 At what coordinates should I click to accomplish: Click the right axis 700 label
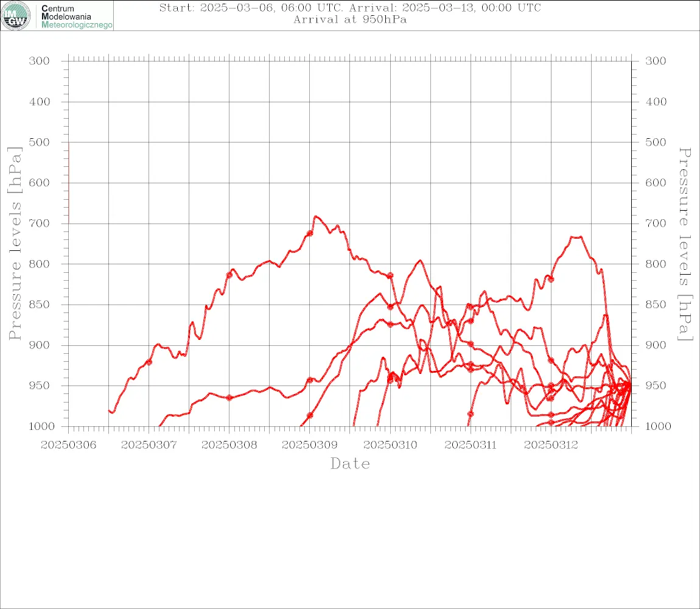tap(656, 224)
